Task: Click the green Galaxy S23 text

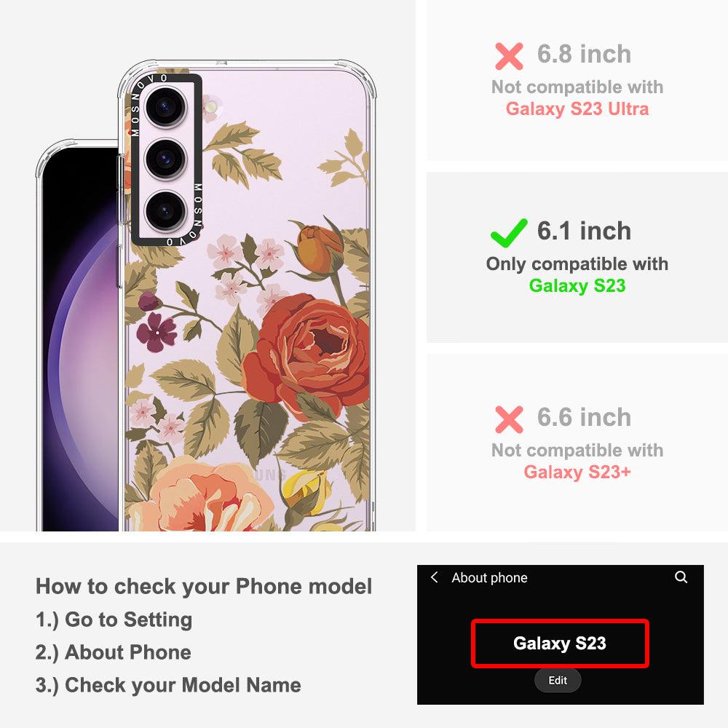Action: [577, 285]
